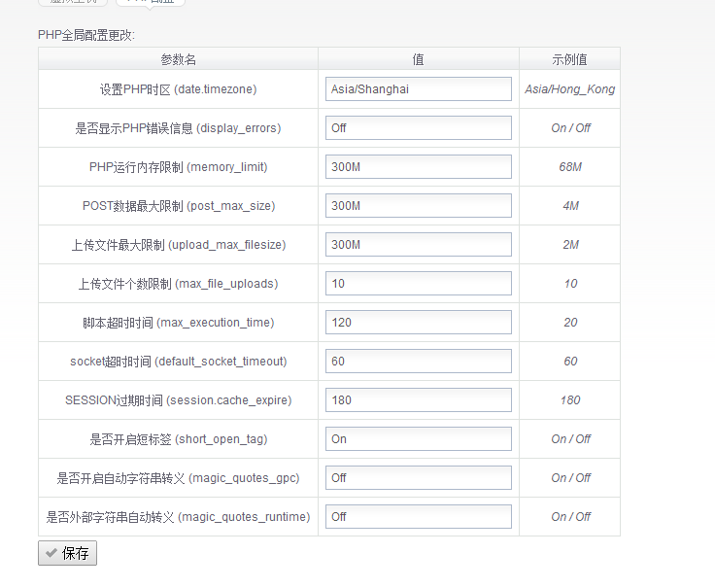The height and width of the screenshot is (588, 715).
Task: Select the display_errors value field
Action: pyautogui.click(x=418, y=128)
